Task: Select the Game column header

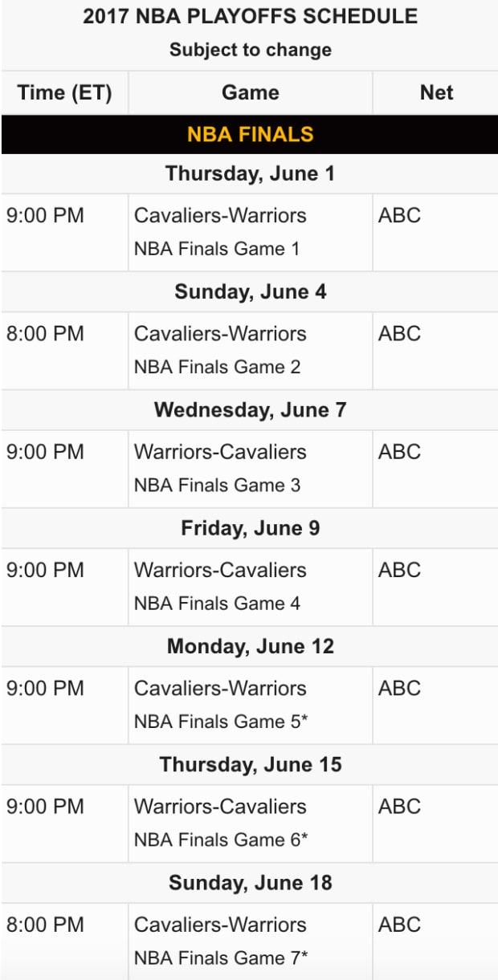Action: (250, 92)
